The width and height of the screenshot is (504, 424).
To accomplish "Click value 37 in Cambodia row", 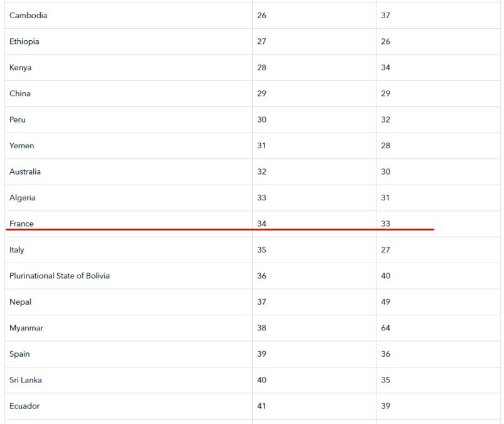I will 386,16.
